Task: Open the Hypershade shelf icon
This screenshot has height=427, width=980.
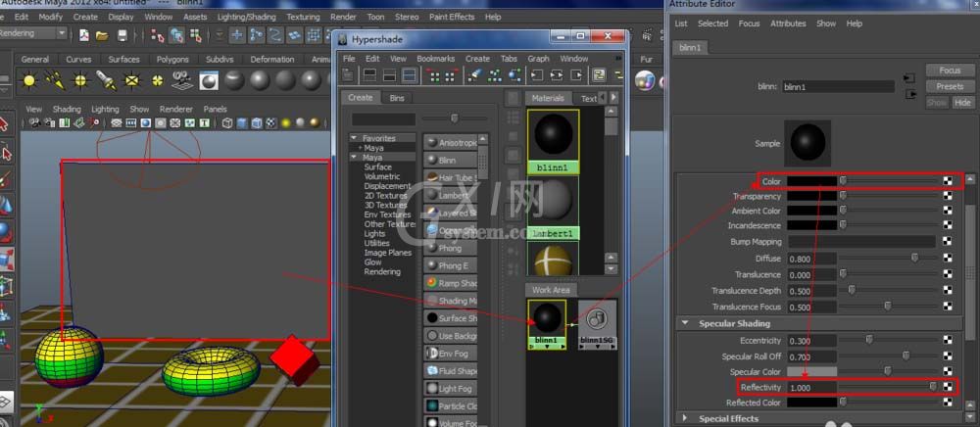Action: [x=209, y=80]
